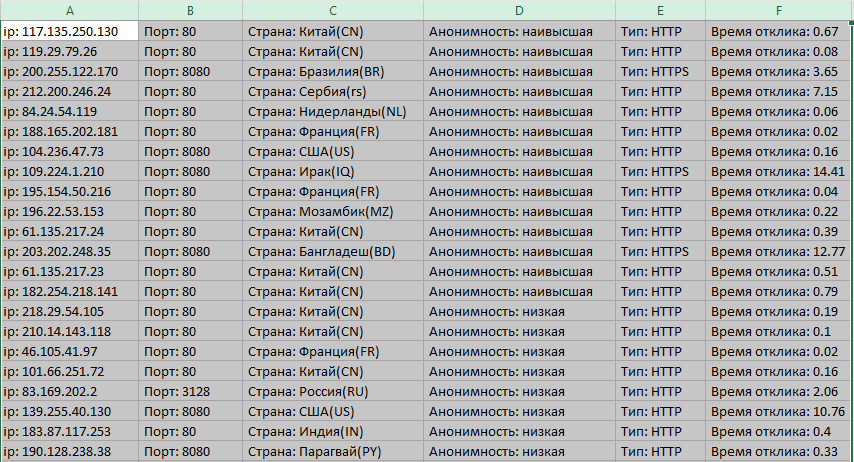Click response time cell showing 14.41
Image resolution: width=854 pixels, height=462 pixels.
coord(778,171)
